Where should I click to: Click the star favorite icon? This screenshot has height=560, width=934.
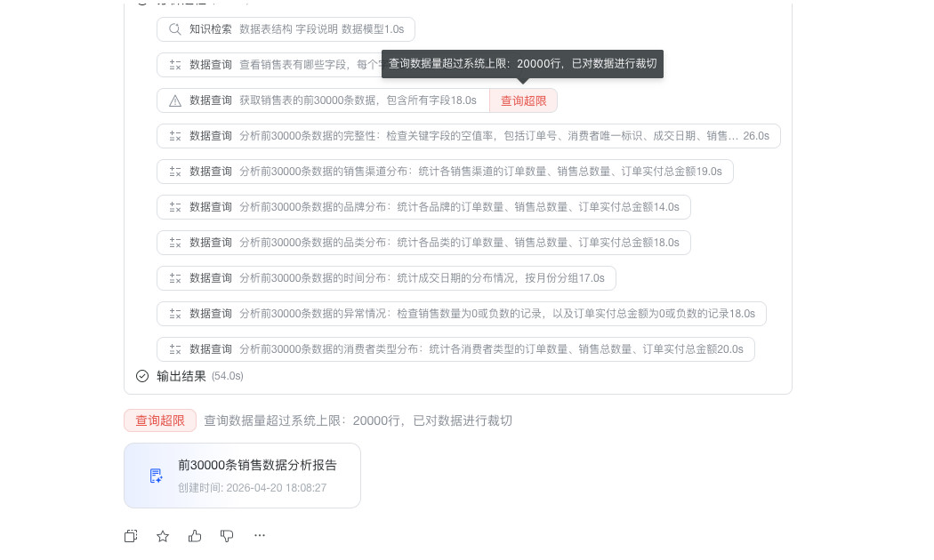pos(163,536)
